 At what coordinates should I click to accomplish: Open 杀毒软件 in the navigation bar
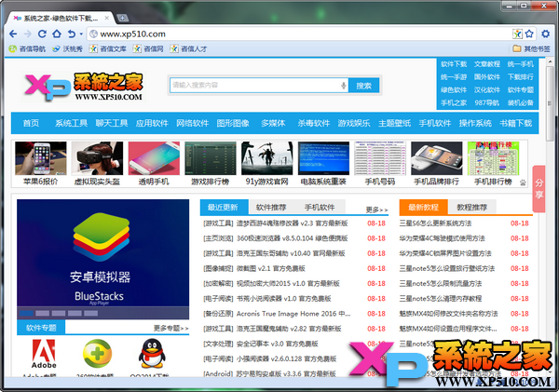pos(314,123)
